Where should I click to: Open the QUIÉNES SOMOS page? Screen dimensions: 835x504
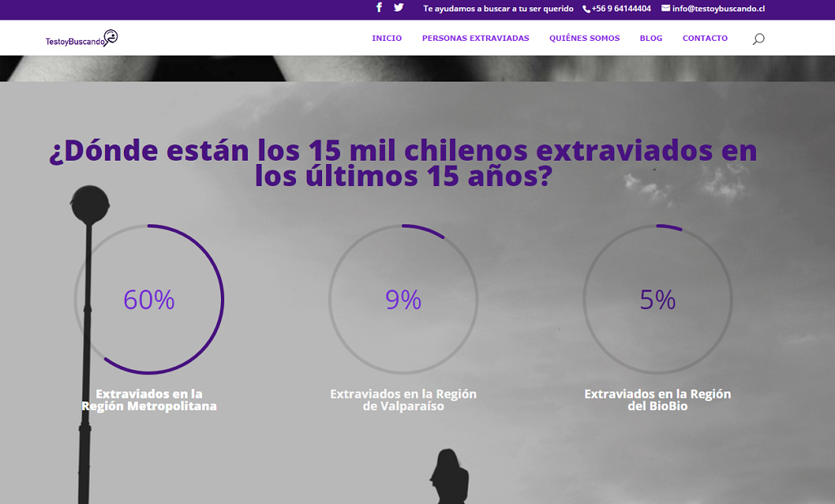click(584, 38)
